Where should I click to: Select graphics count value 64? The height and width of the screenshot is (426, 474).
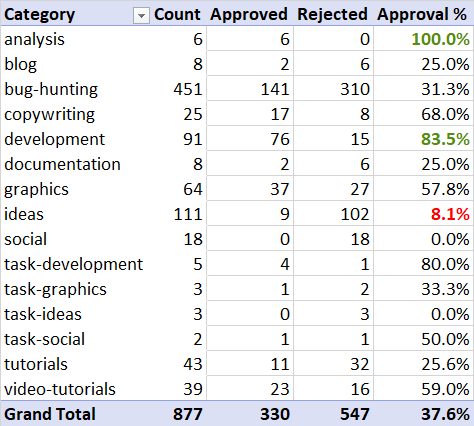pyautogui.click(x=193, y=189)
